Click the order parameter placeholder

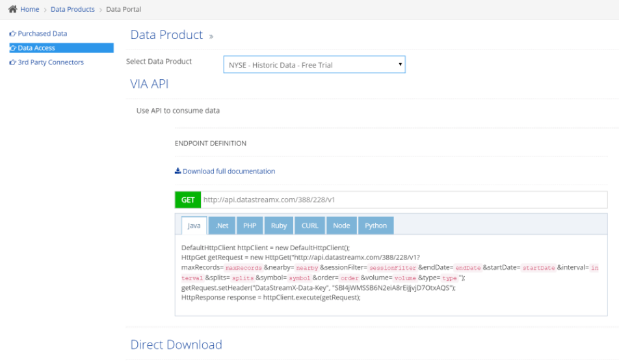349,278
